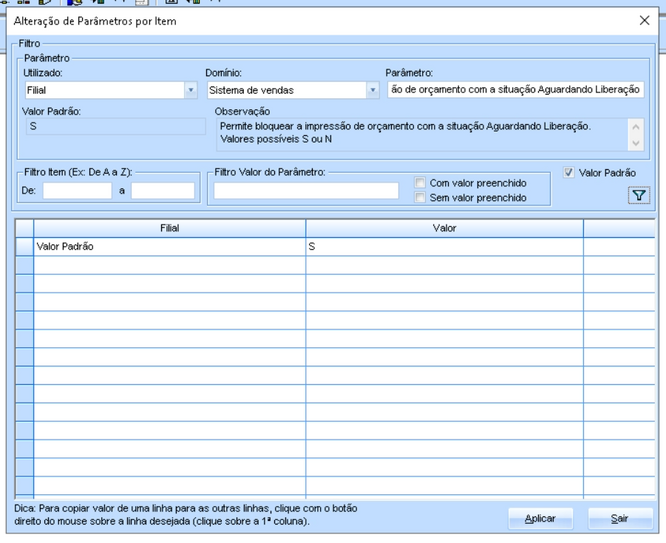Click the Filtro Item 'De' input field
666x543 pixels.
[77, 191]
